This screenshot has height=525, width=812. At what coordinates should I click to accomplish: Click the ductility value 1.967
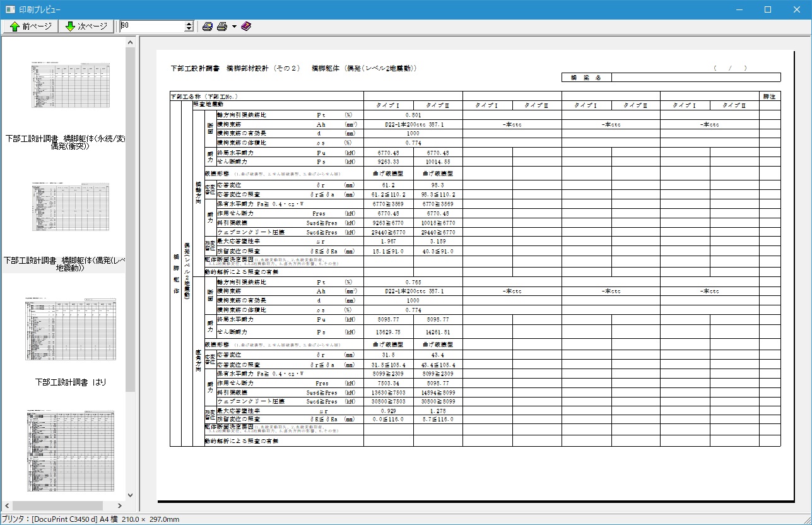(x=388, y=242)
